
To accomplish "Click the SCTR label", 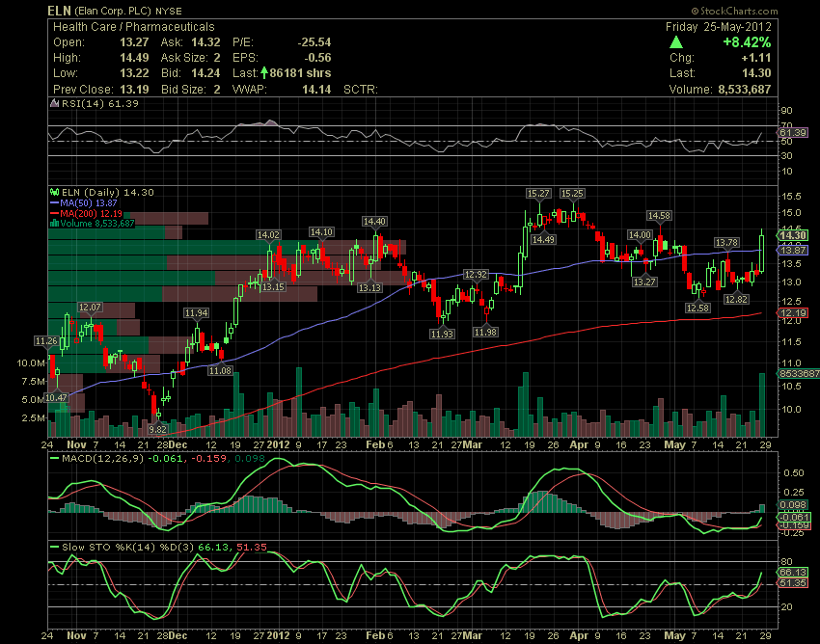I will point(361,90).
